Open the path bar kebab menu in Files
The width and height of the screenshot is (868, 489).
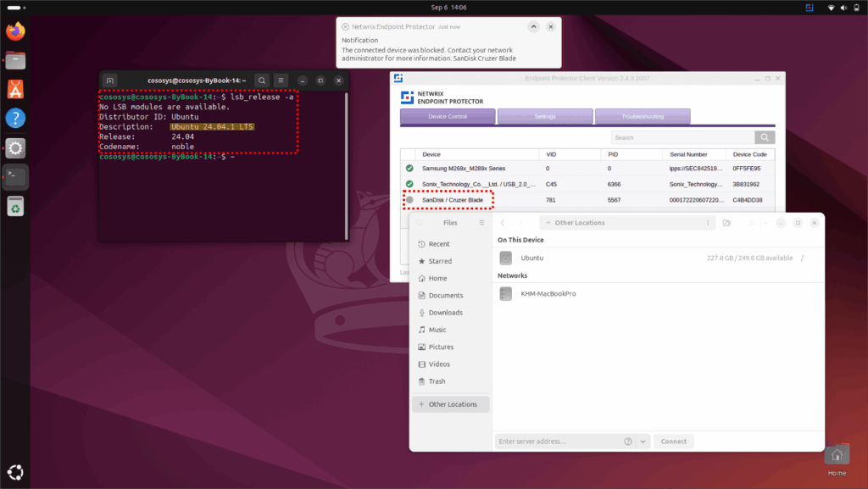708,223
